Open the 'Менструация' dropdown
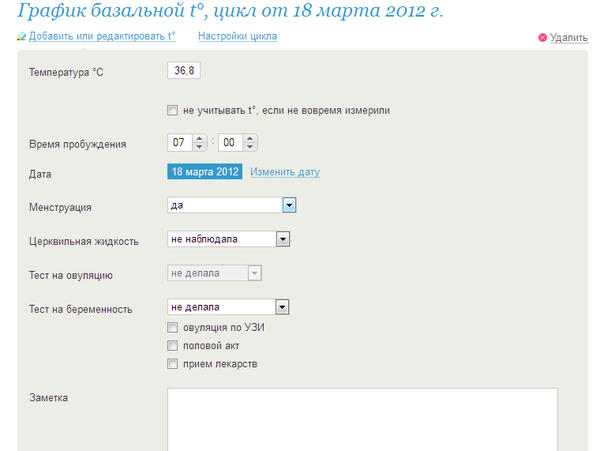 coord(288,205)
